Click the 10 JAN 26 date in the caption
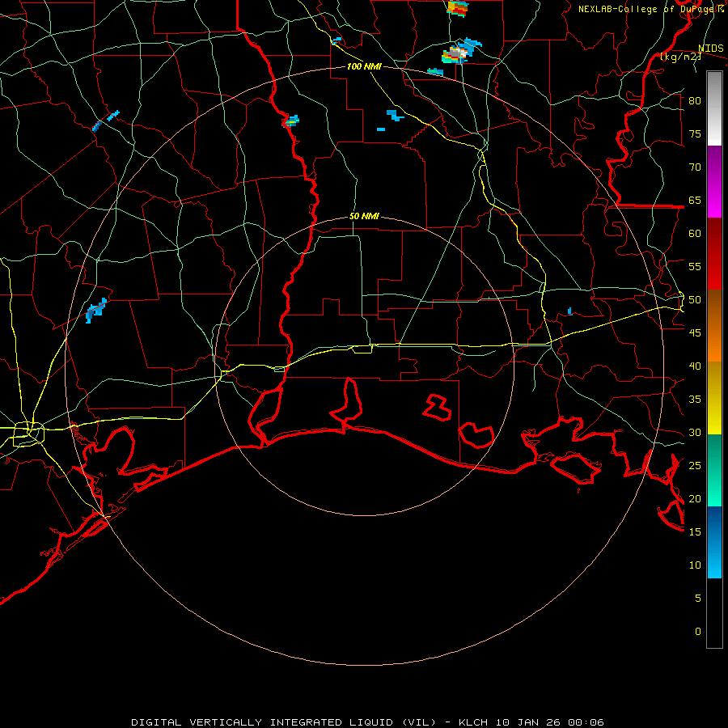The height and width of the screenshot is (728, 728). (527, 722)
